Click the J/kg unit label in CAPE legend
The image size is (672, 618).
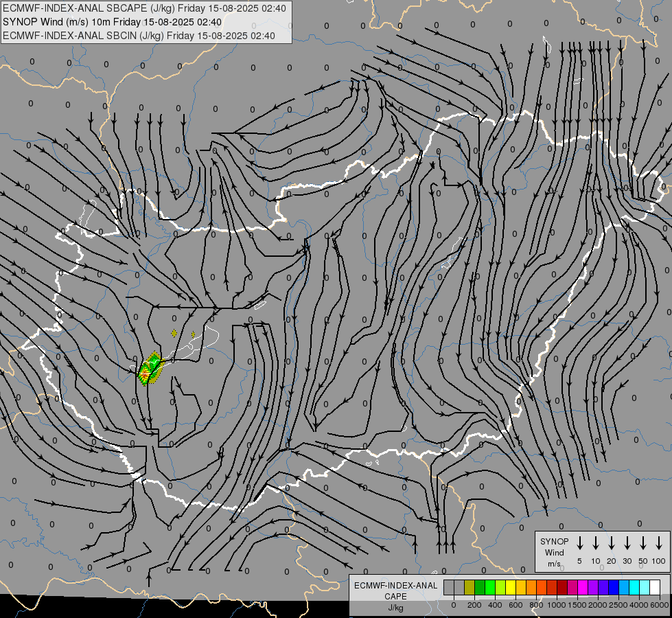pos(395,608)
